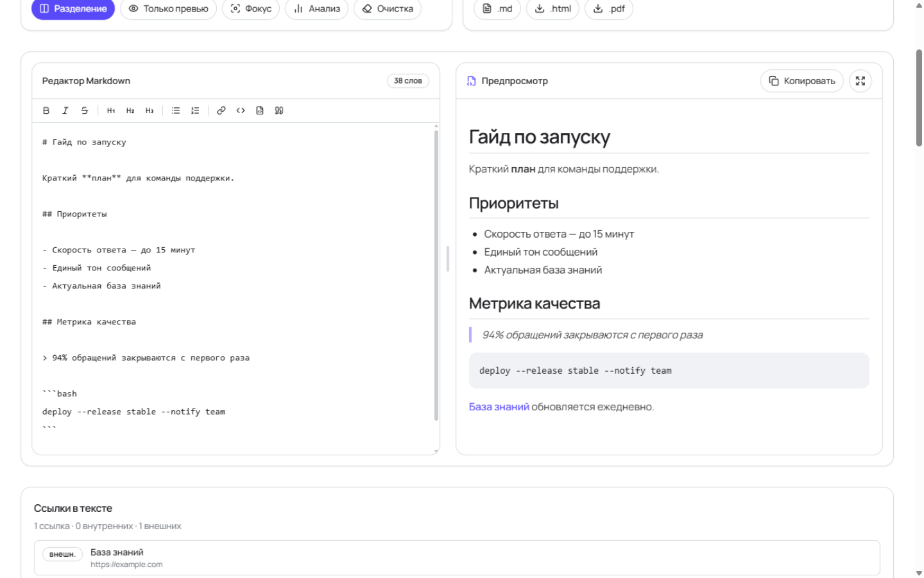
Task: Download the document as .pdf
Action: tap(609, 9)
